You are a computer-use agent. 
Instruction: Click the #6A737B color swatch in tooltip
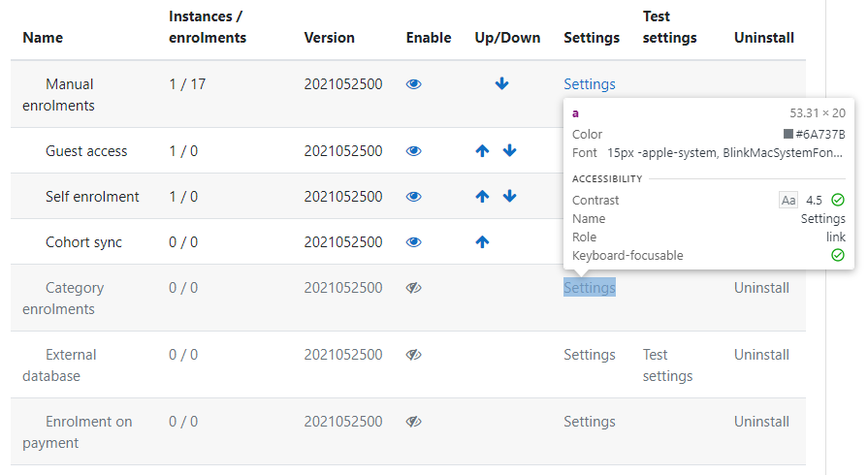point(788,134)
